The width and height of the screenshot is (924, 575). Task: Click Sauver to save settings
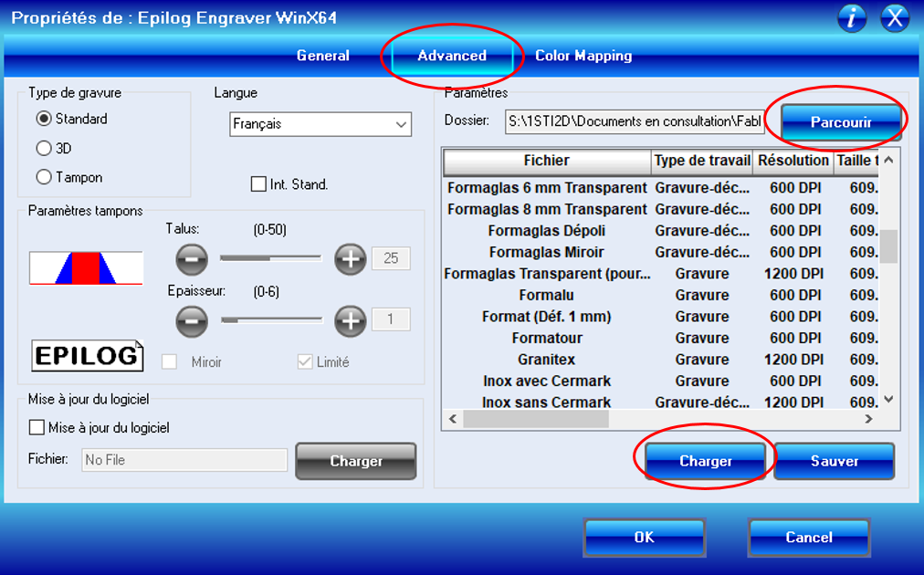(835, 461)
